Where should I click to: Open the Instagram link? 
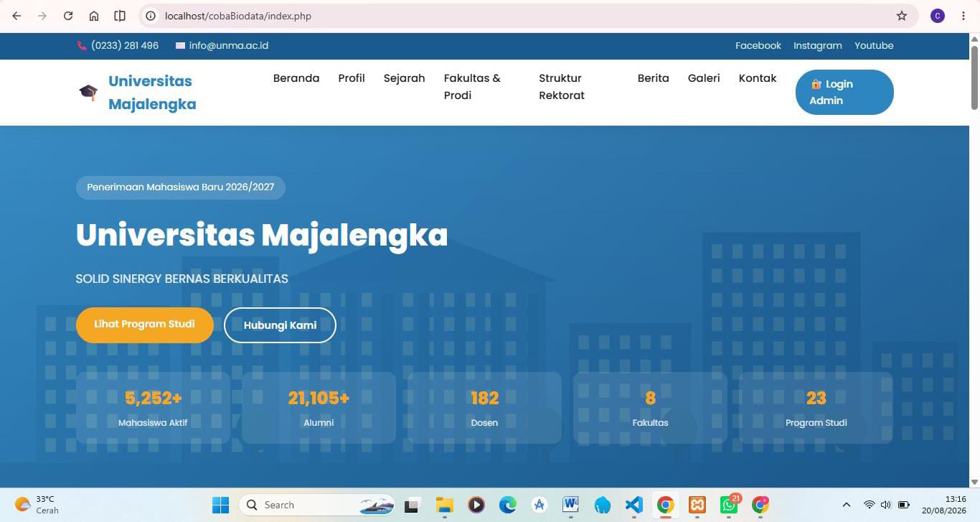(x=818, y=45)
